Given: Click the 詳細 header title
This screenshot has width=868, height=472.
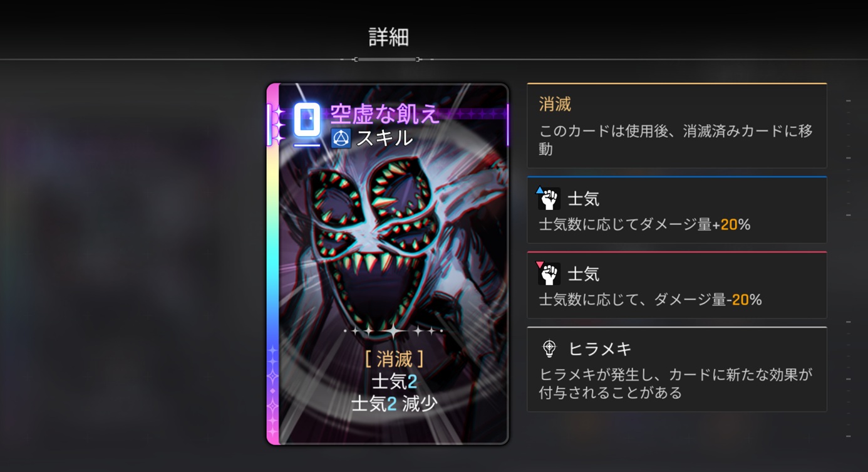Looking at the screenshot, I should pyautogui.click(x=389, y=37).
